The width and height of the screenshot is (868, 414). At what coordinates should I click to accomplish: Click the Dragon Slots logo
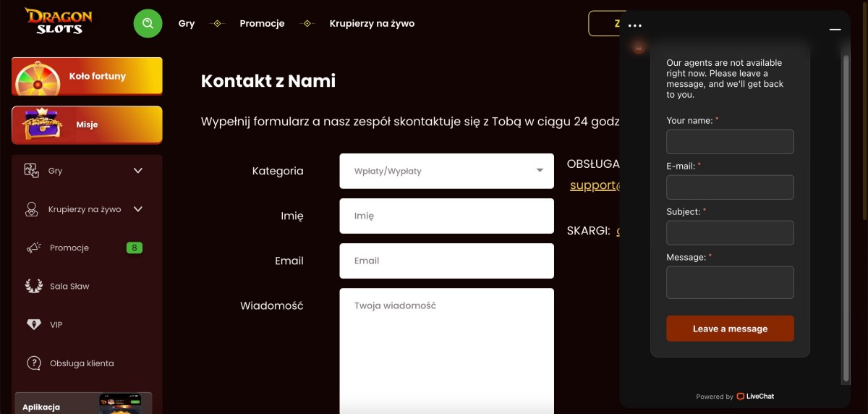pyautogui.click(x=59, y=22)
